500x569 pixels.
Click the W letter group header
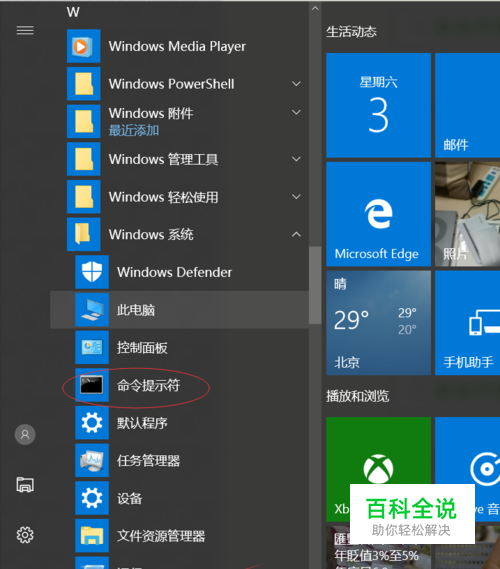pyautogui.click(x=73, y=12)
